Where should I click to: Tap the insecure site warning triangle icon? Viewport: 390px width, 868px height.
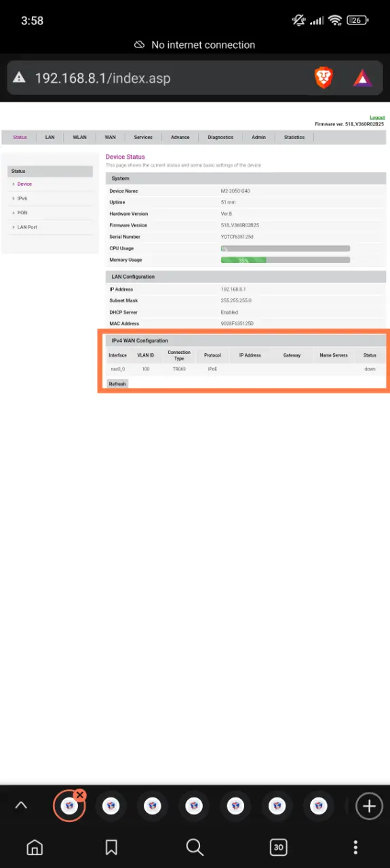pyautogui.click(x=20, y=78)
